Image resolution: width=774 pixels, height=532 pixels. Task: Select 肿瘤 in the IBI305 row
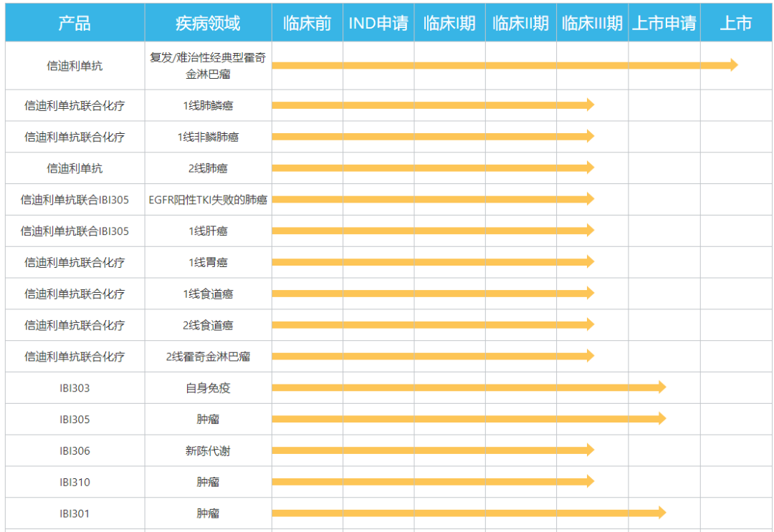coord(209,420)
